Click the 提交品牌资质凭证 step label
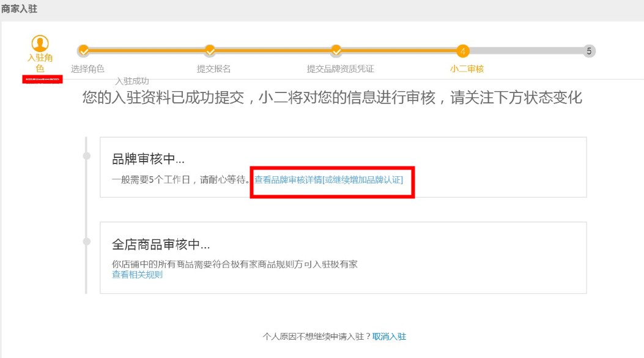644x358 pixels. pos(340,69)
